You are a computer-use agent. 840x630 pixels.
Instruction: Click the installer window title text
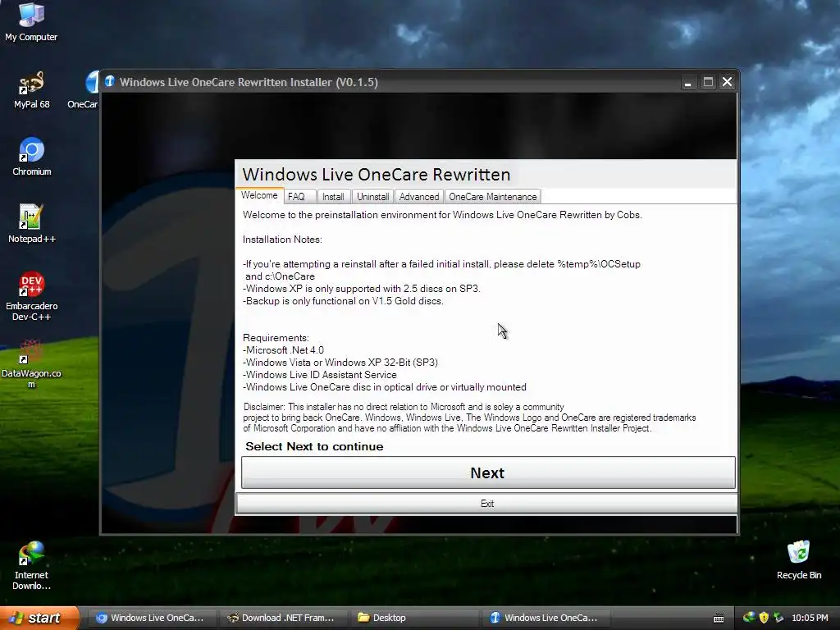(x=249, y=82)
